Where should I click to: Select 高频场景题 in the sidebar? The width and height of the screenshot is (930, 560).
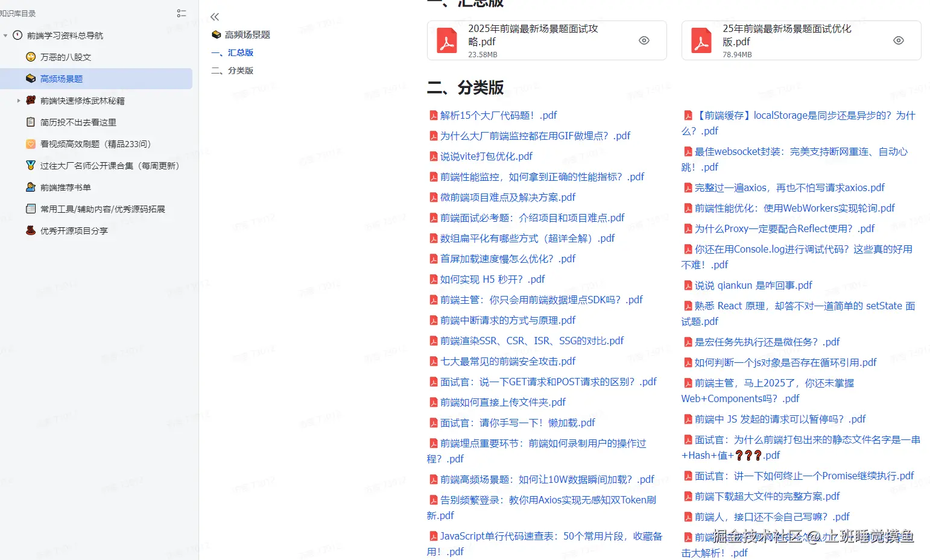point(62,79)
